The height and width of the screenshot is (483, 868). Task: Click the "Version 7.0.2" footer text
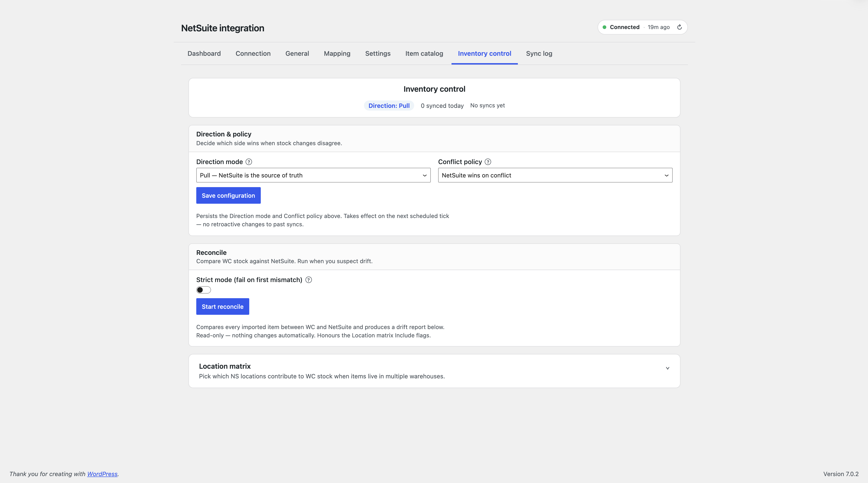[841, 474]
